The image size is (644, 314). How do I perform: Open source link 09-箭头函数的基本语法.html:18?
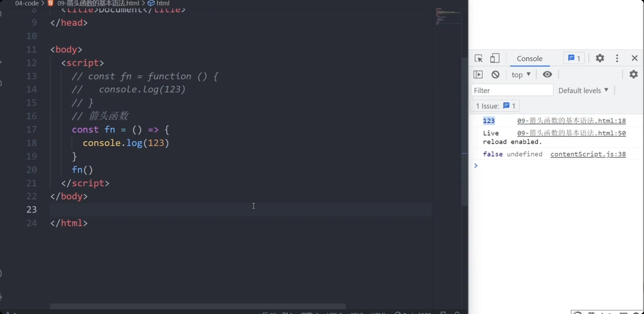pos(571,121)
